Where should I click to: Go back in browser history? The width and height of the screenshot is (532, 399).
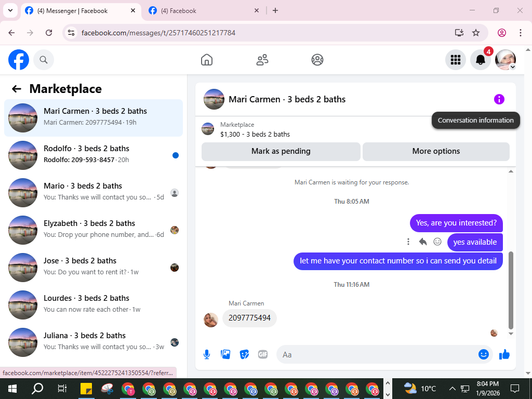tap(11, 33)
